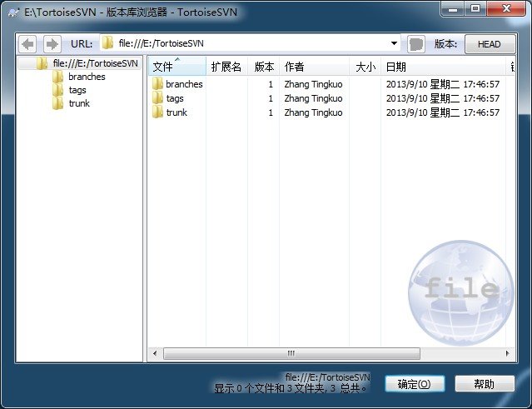Click the tags folder icon in file list
Screen dimensions: 532x409
coord(157,98)
